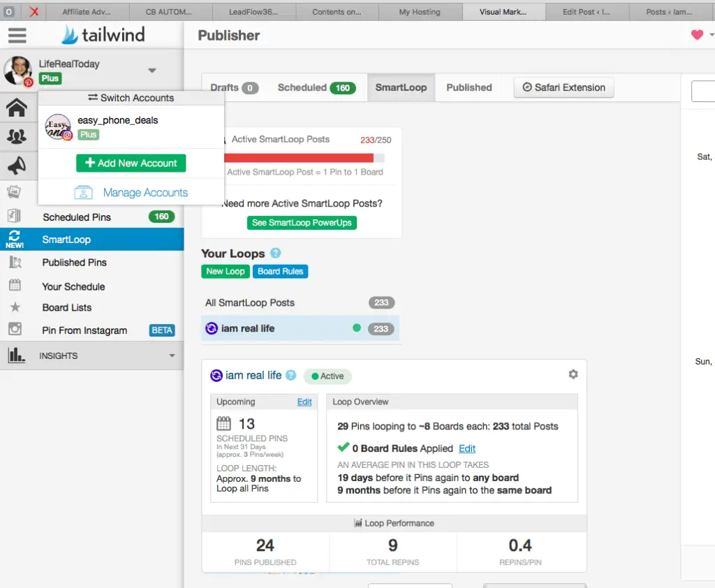Click Edit link next to Board Rules Applied
Screen dimensions: 715x588
click(467, 448)
